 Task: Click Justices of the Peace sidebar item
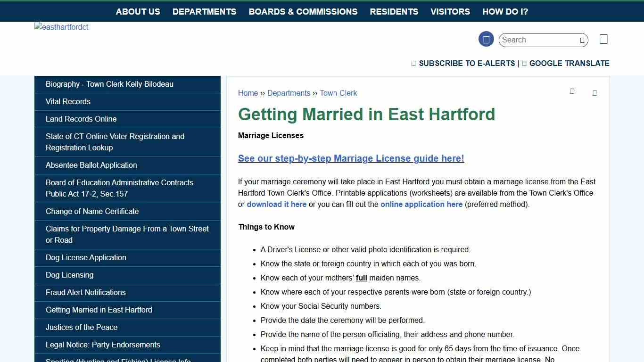(x=81, y=327)
